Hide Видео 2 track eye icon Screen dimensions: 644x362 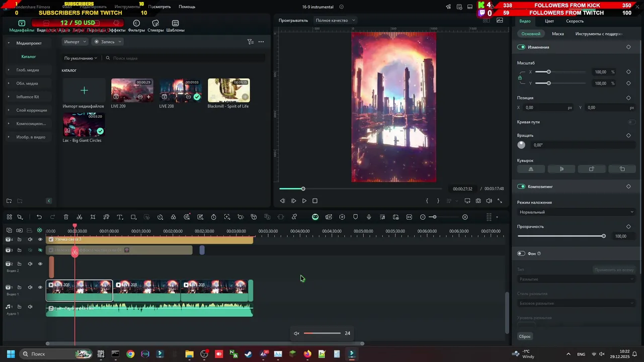point(40,264)
